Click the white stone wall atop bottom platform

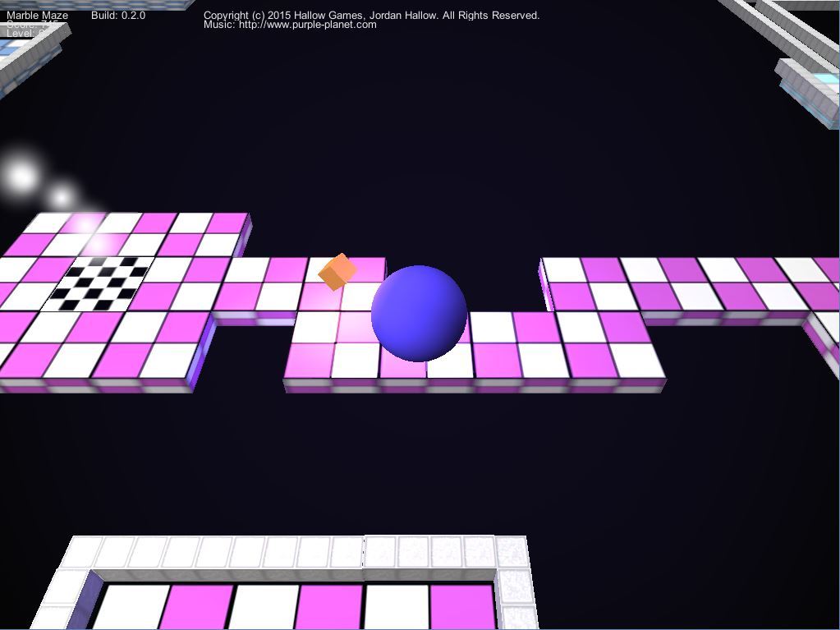pos(296,553)
